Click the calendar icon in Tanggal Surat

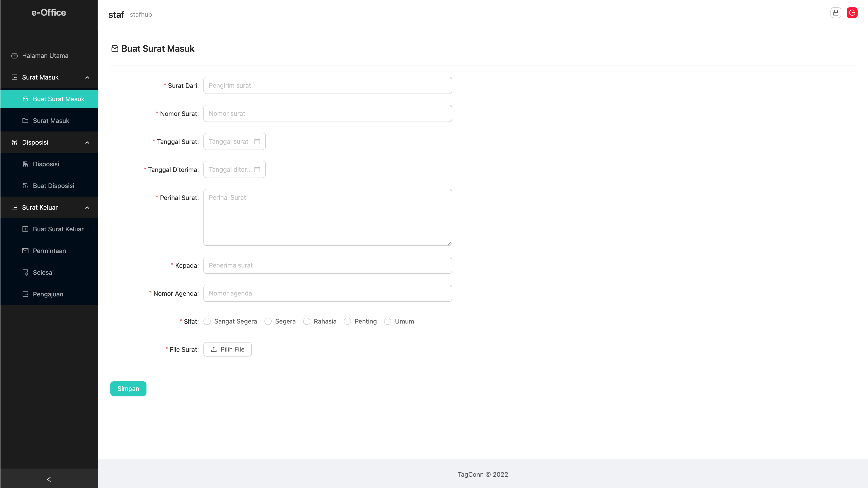point(257,141)
